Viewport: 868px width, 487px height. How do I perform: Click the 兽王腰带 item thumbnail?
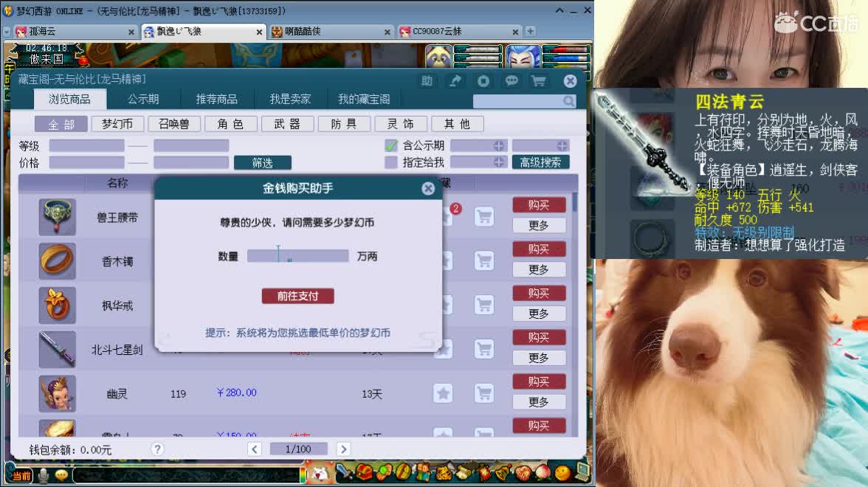click(x=57, y=217)
